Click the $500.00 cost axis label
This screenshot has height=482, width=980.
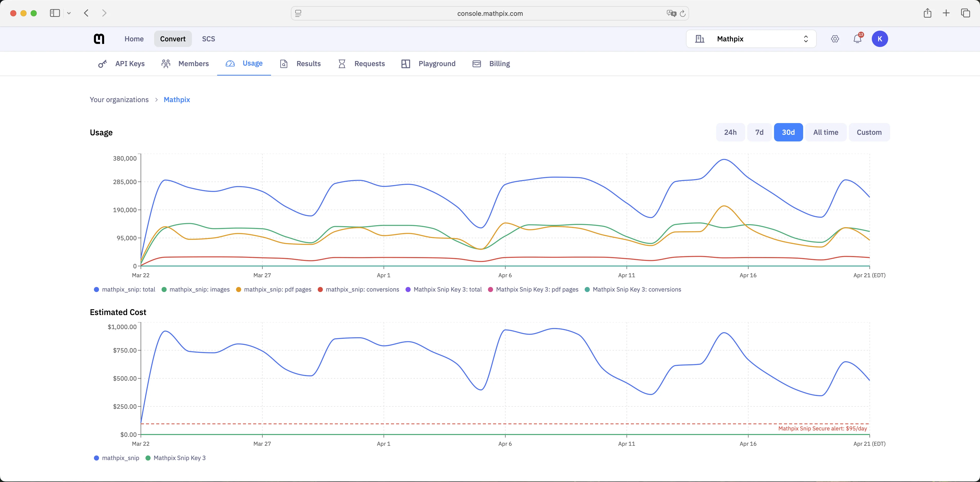click(124, 379)
